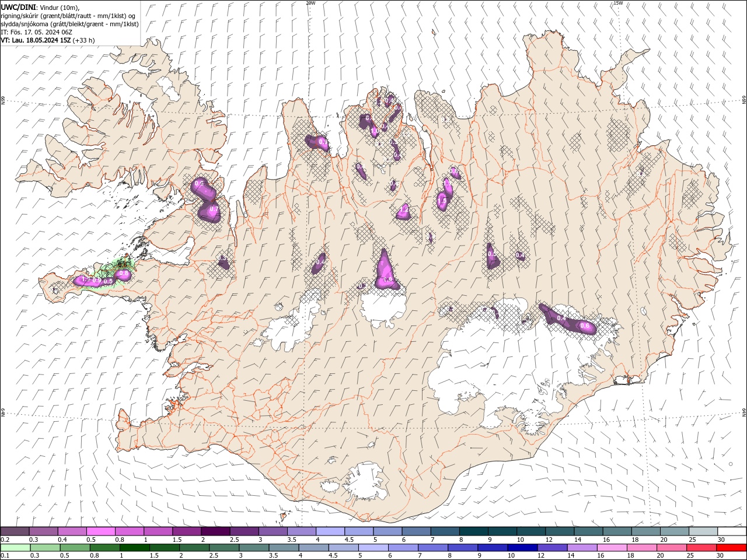Click the 20W longitude label
This screenshot has width=747, height=560.
[x=310, y=2]
